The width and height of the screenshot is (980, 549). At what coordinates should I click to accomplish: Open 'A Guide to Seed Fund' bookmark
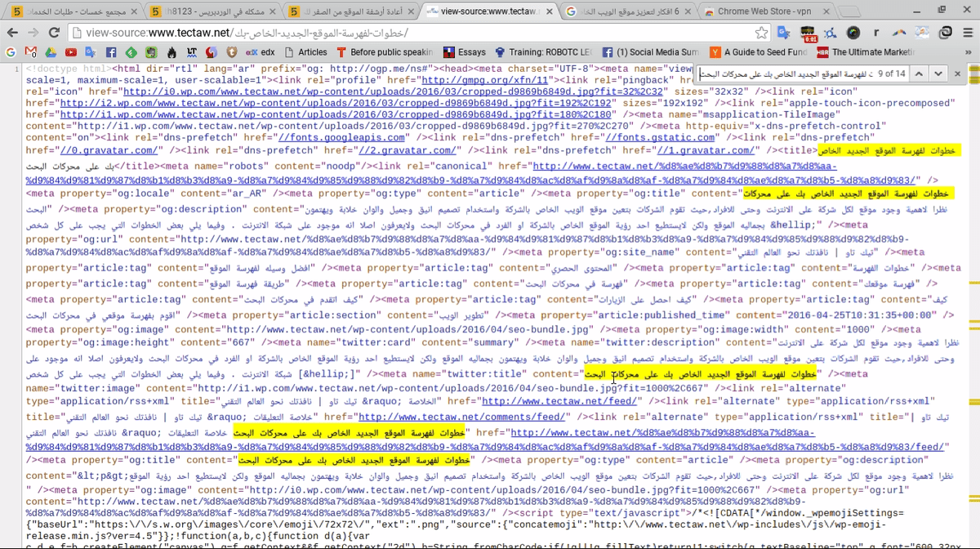pyautogui.click(x=759, y=52)
